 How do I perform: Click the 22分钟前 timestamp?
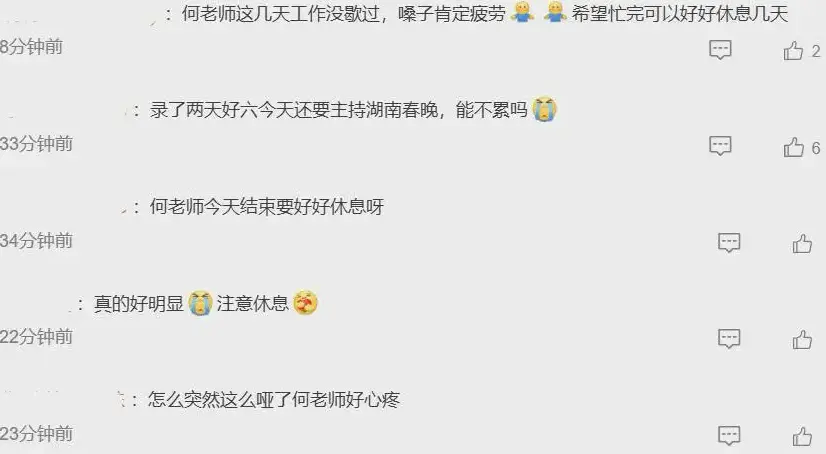[x=36, y=337]
